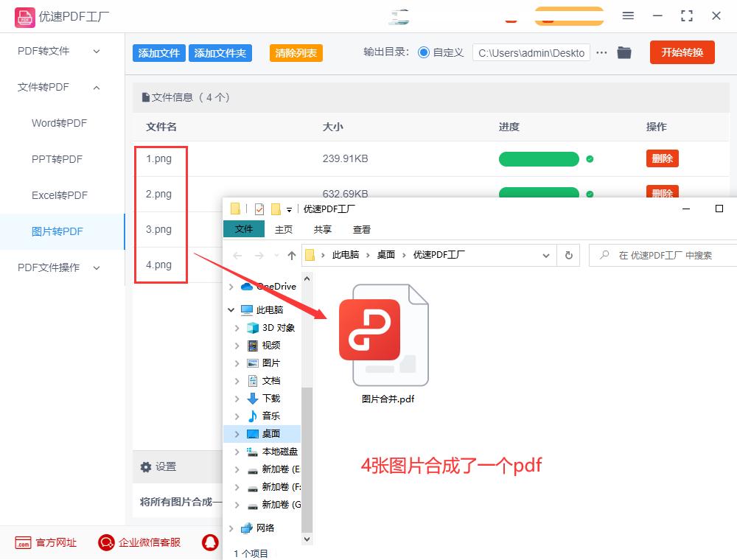Click the 企业微信客服 WeChat icon
The width and height of the screenshot is (737, 560).
tap(106, 542)
